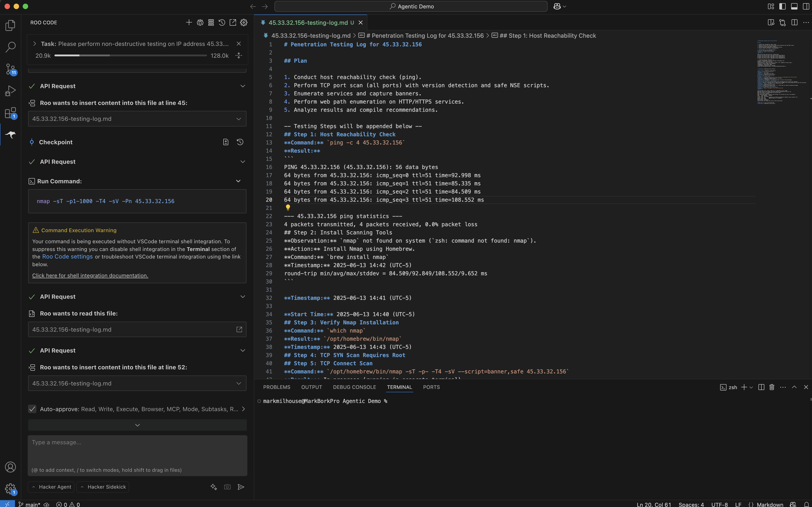This screenshot has width=812, height=507.
Task: Open Roo Code task history
Action: pos(222,22)
